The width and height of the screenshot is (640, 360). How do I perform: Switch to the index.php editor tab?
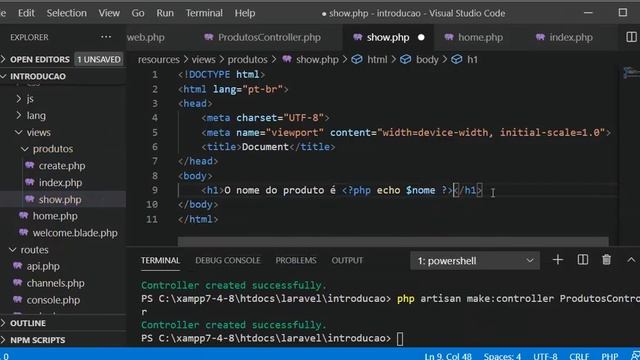(571, 37)
